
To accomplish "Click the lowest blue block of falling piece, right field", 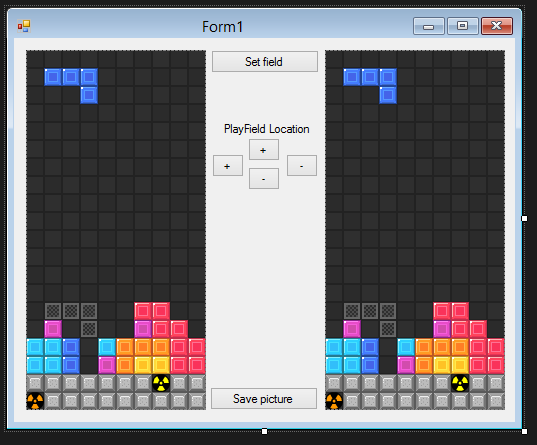I will tap(388, 95).
